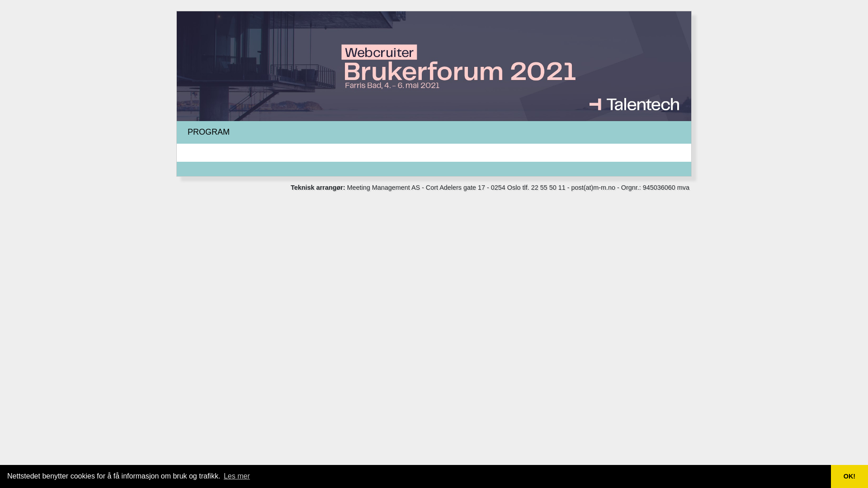This screenshot has width=868, height=488.
Task: Accept cookies with the OK! button
Action: [849, 476]
